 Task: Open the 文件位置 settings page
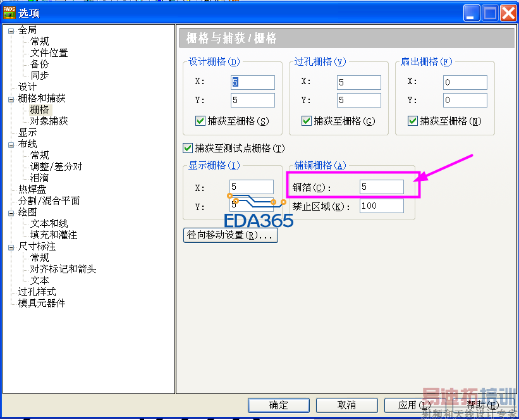coord(49,52)
